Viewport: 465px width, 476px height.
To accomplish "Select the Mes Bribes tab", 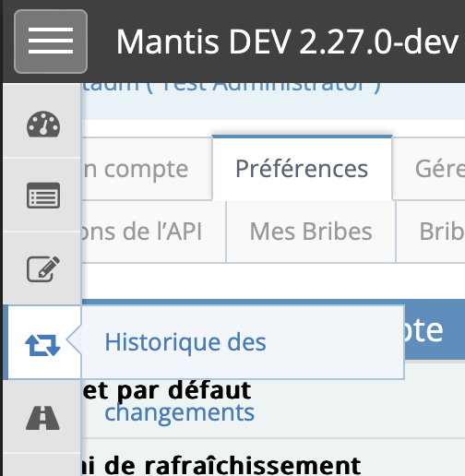I will tap(311, 232).
